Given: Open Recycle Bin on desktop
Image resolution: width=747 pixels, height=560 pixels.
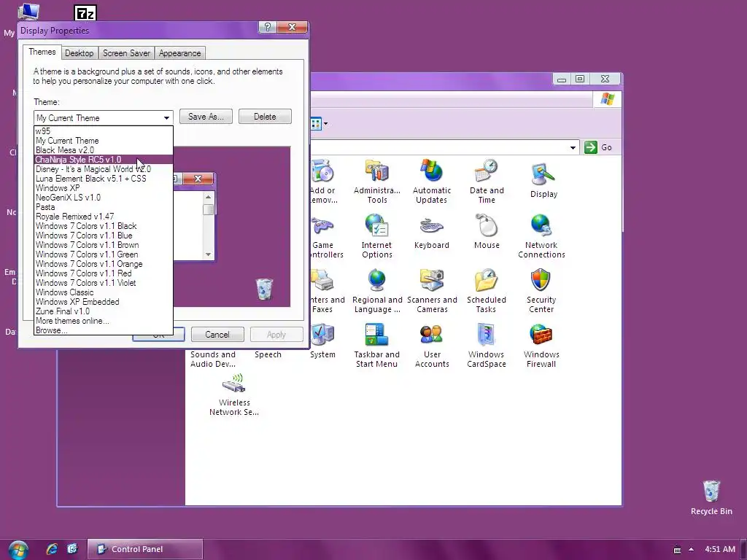Looking at the screenshot, I should click(711, 497).
